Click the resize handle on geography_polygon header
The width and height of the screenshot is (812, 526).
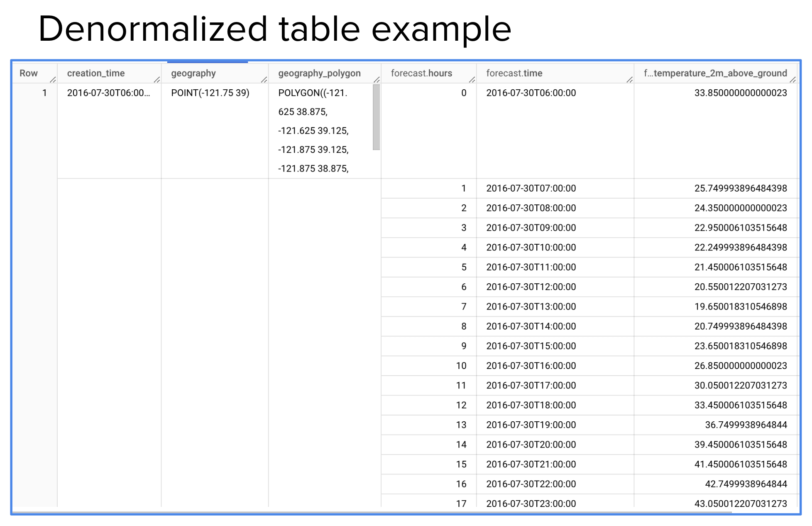tap(376, 80)
